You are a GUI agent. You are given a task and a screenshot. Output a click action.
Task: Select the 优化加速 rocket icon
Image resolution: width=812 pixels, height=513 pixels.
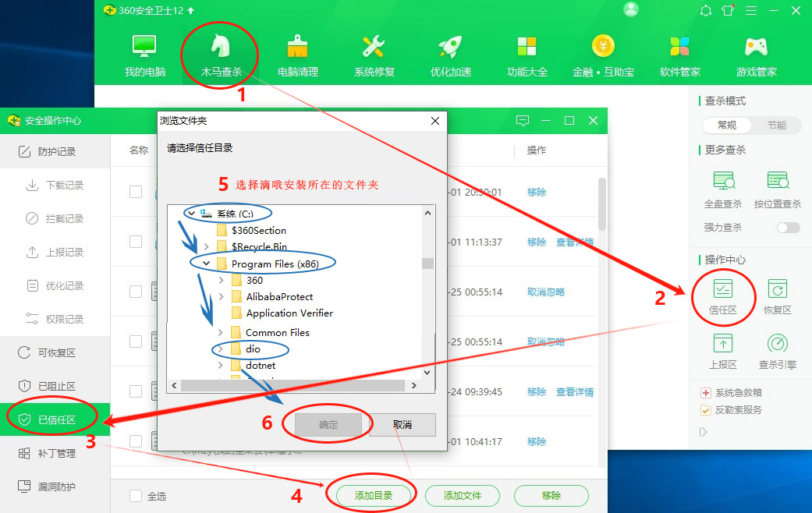(x=451, y=48)
